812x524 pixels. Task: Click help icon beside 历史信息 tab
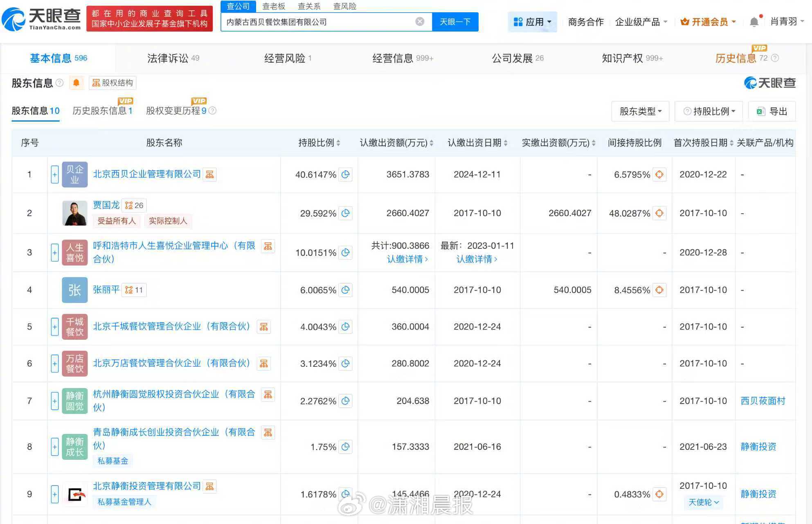pyautogui.click(x=774, y=58)
